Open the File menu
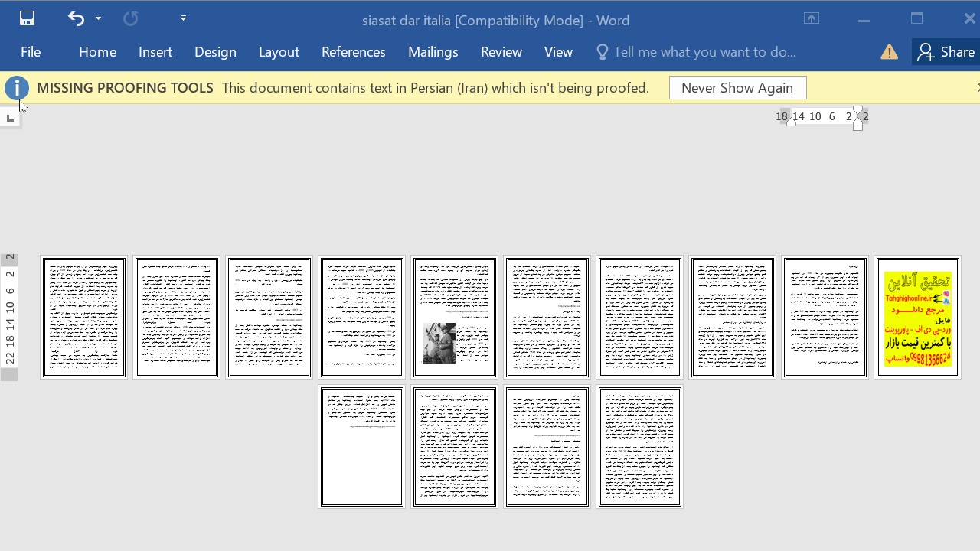Screen dimensions: 980x551 (31, 52)
